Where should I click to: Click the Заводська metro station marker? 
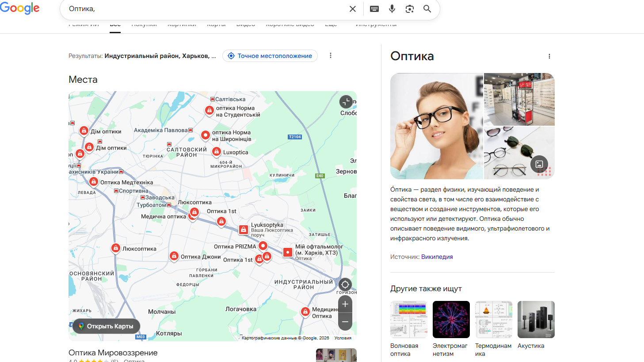[143, 197]
